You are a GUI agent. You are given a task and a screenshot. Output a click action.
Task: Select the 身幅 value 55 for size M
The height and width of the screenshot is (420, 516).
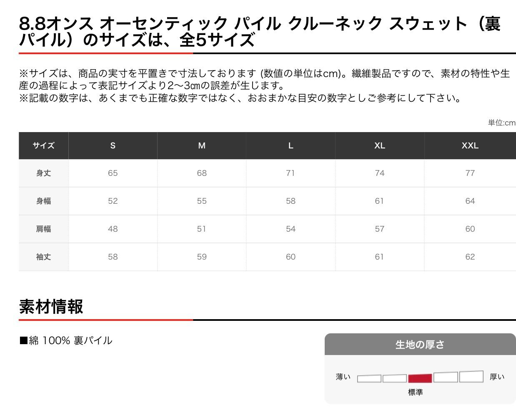tap(202, 201)
